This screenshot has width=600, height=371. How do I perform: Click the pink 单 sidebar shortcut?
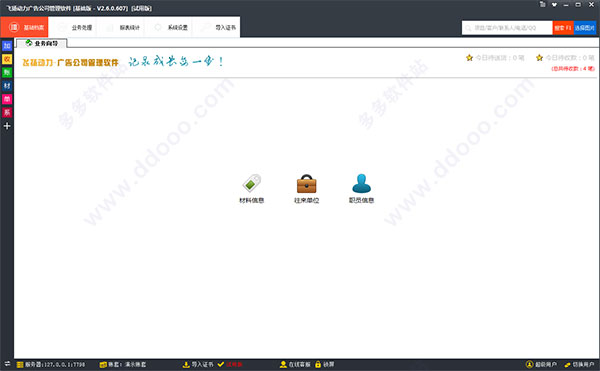(7, 99)
